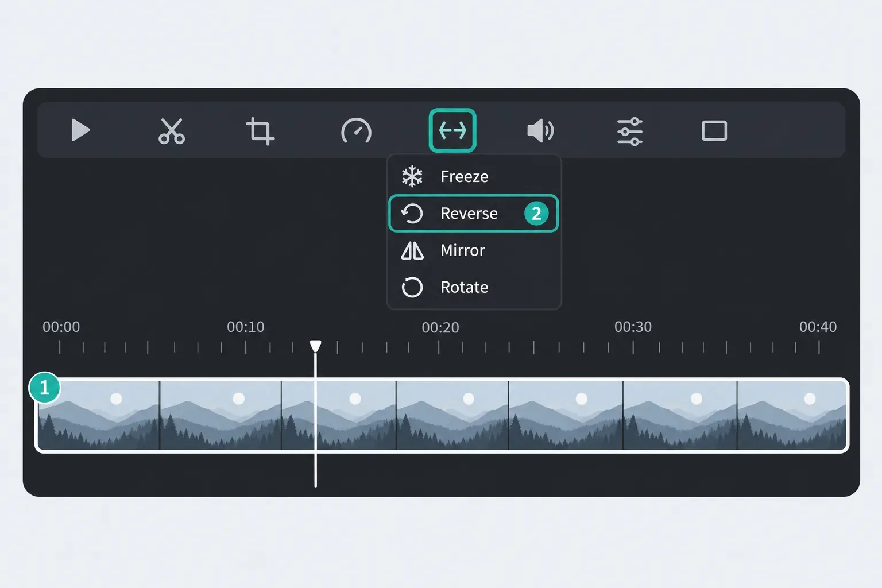Screen dimensions: 882x588
Task: Open the speed gauge tool
Action: [356, 131]
